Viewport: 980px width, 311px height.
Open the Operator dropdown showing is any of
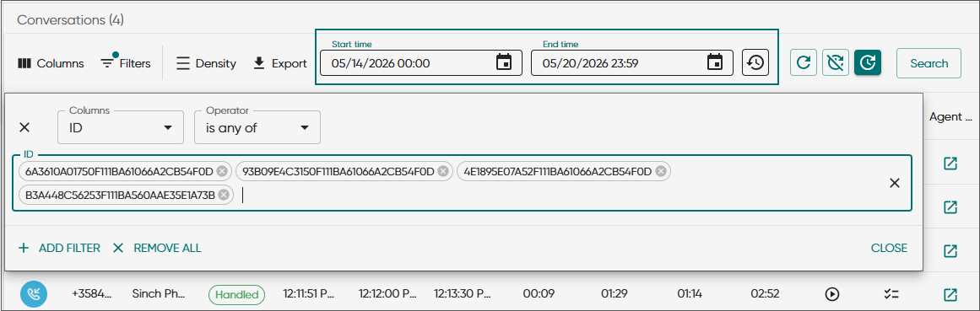[257, 127]
